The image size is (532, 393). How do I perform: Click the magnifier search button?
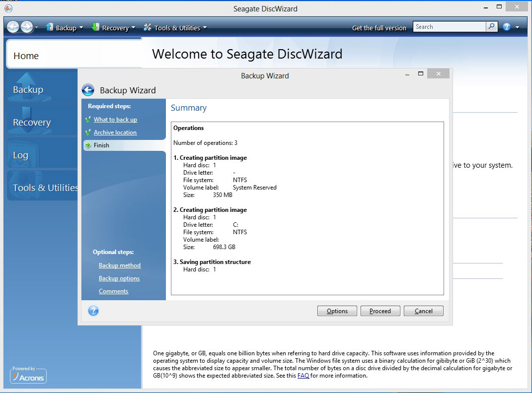[492, 27]
